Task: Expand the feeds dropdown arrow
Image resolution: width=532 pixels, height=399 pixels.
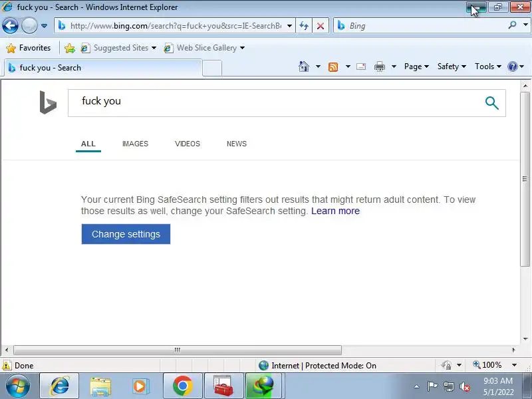Action: [348, 66]
